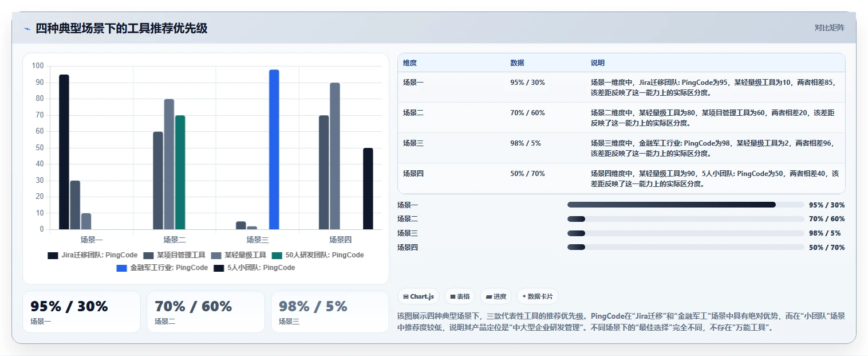868x356 pixels.
Task: Click the 维度 column header
Action: [x=410, y=63]
